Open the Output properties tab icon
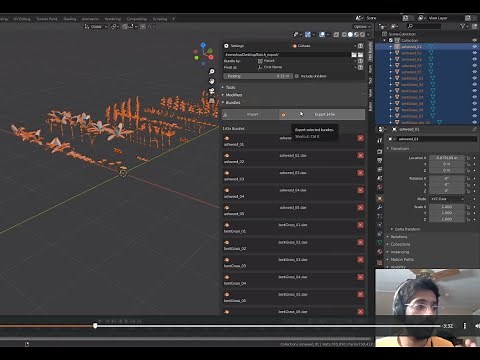This screenshot has height=360, width=480. (x=380, y=160)
